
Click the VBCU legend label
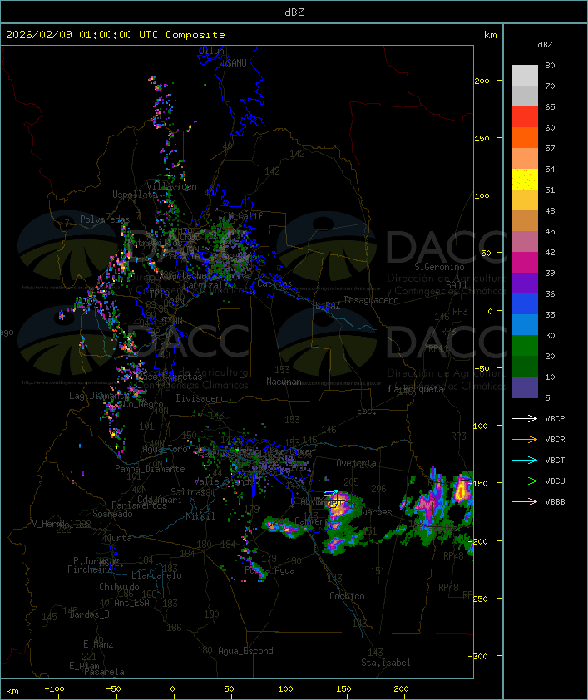click(x=555, y=481)
